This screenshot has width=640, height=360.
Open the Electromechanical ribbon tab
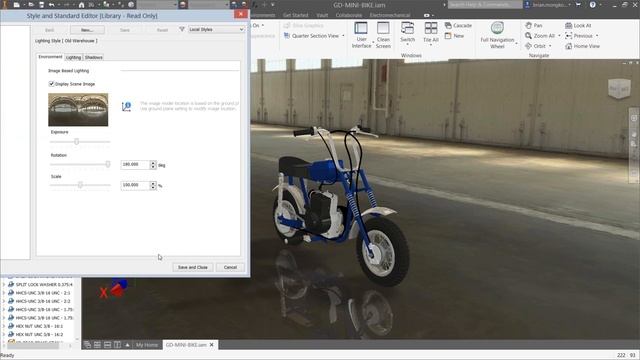(x=390, y=15)
